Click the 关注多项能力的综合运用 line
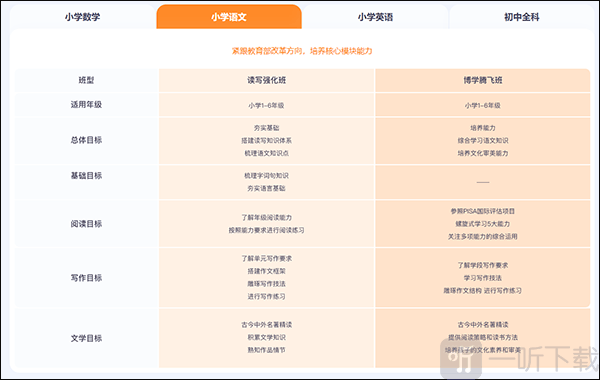600x380 pixels. click(483, 236)
